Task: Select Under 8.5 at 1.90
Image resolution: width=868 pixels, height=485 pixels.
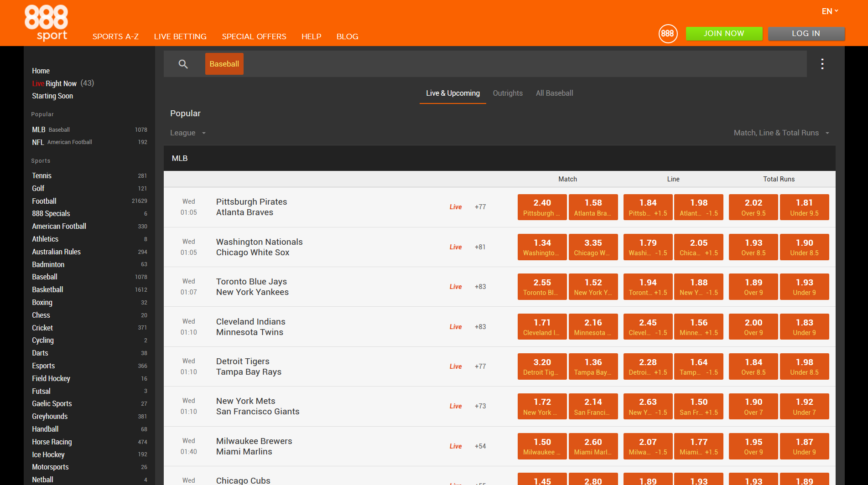Action: coord(804,247)
